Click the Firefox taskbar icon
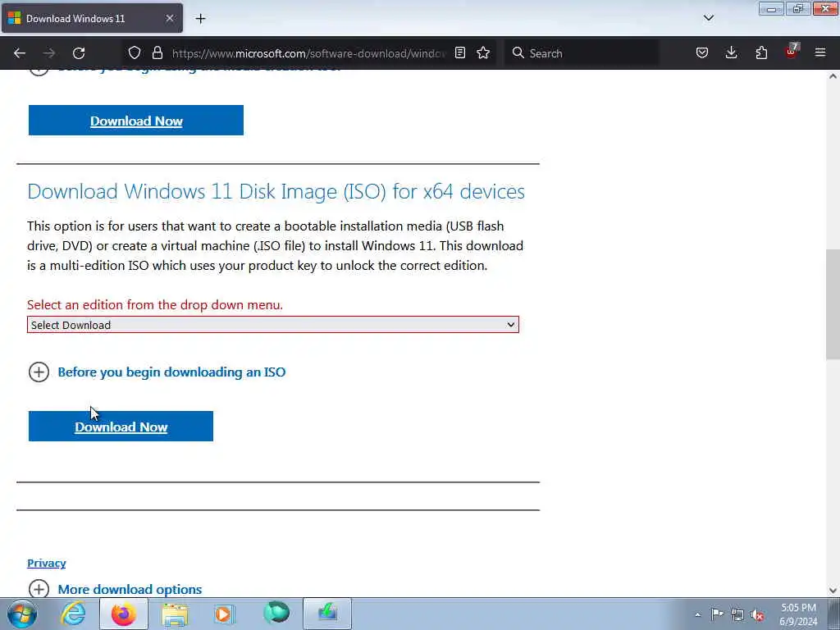 coord(124,614)
